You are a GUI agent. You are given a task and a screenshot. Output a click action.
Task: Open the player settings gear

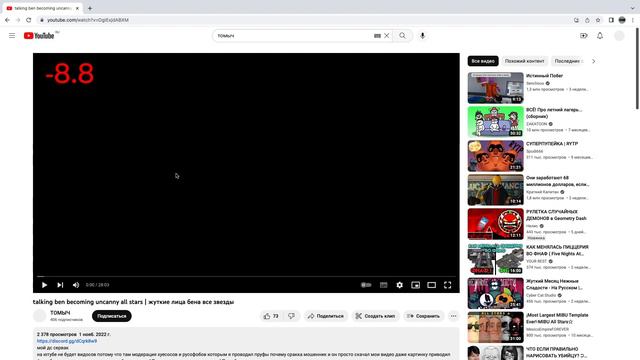tap(399, 285)
